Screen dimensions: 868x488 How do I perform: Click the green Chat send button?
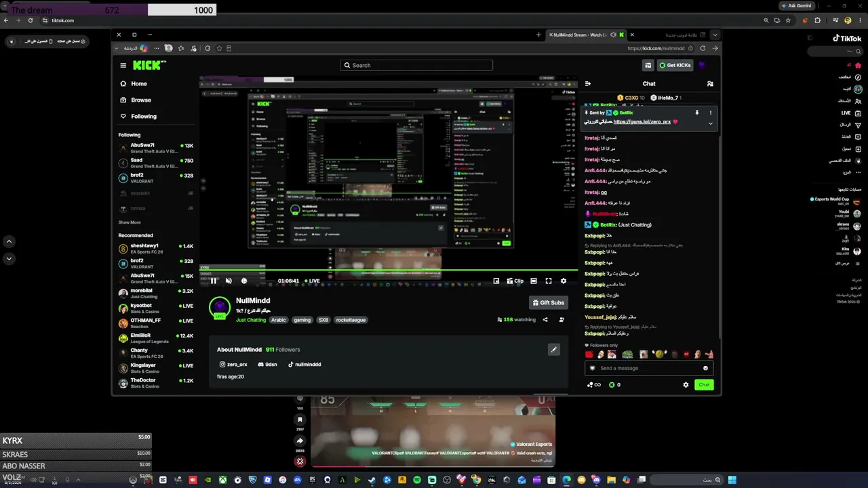pyautogui.click(x=704, y=385)
